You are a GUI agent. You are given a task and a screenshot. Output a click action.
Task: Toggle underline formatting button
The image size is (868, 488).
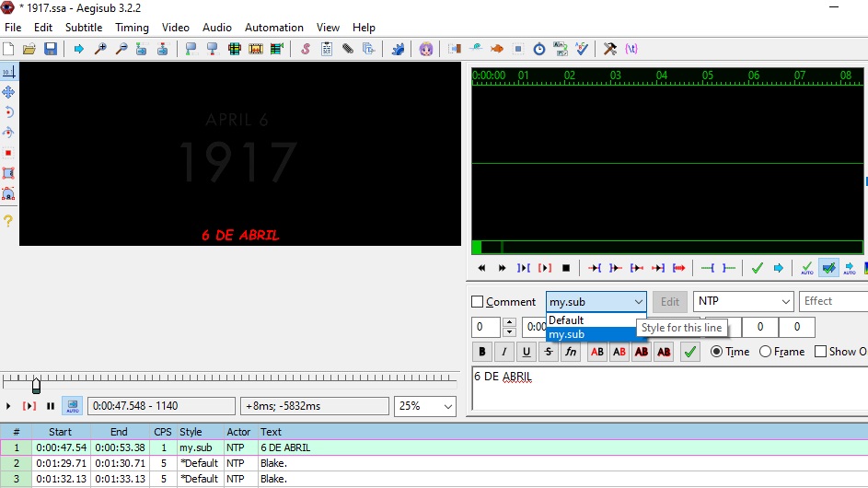click(x=527, y=352)
